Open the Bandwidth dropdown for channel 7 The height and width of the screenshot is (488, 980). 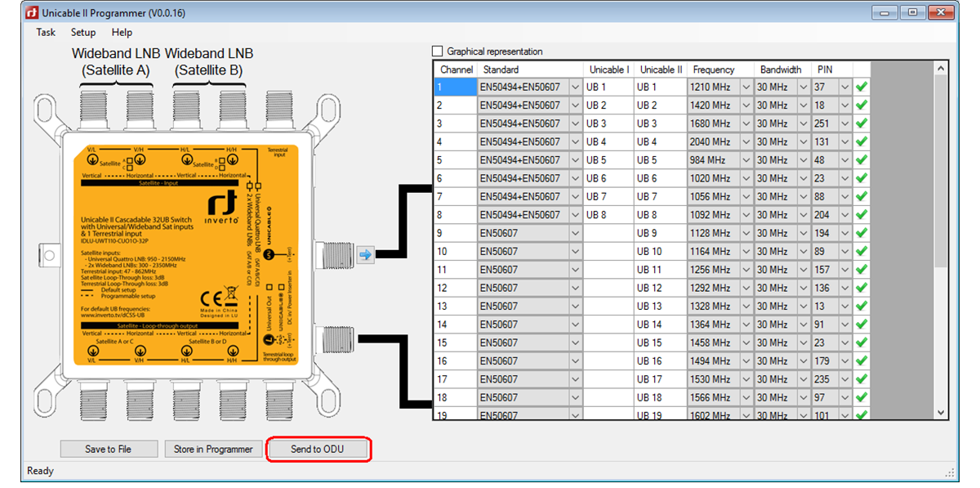pyautogui.click(x=803, y=196)
